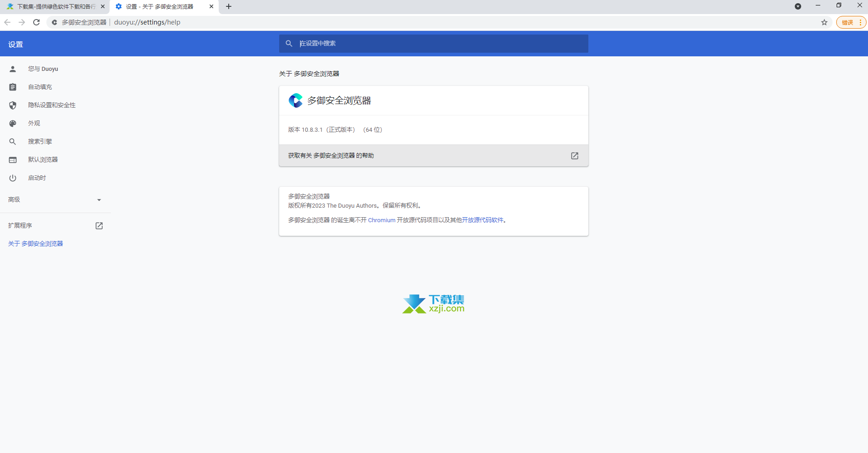
Task: Close the 下载集 tab
Action: point(103,6)
